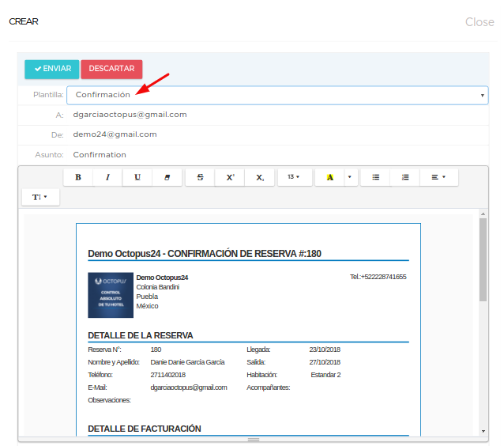Click the Acompañantes label

pos(268,387)
